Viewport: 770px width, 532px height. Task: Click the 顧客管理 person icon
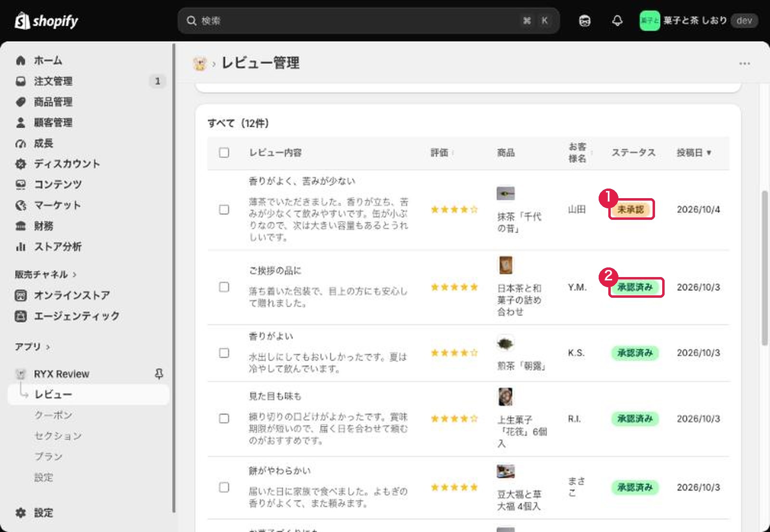pyautogui.click(x=21, y=123)
